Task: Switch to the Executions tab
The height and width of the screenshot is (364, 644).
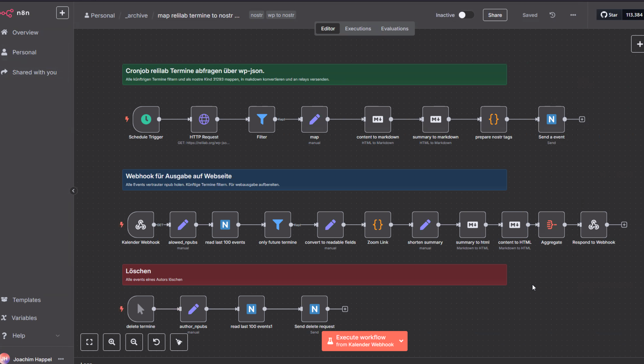Action: [358, 29]
